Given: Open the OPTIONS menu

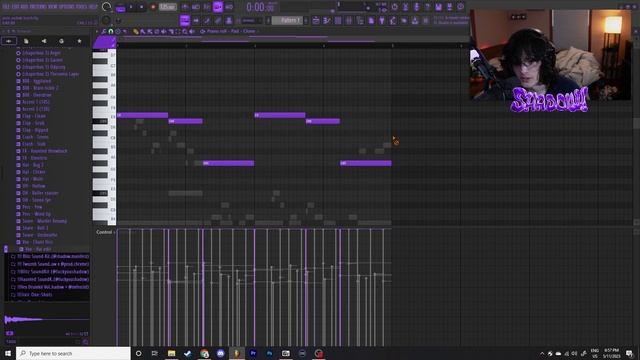Looking at the screenshot, I should (x=67, y=6).
